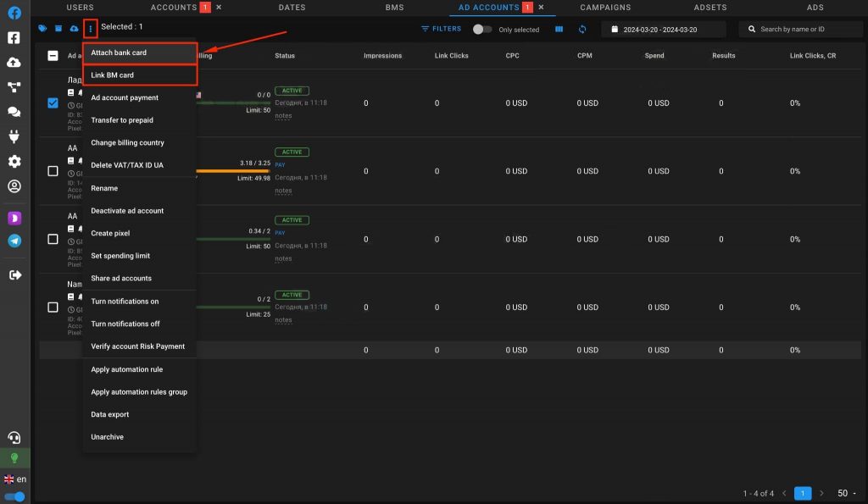The width and height of the screenshot is (868, 504).
Task: Switch to the BMS tab
Action: coord(395,7)
